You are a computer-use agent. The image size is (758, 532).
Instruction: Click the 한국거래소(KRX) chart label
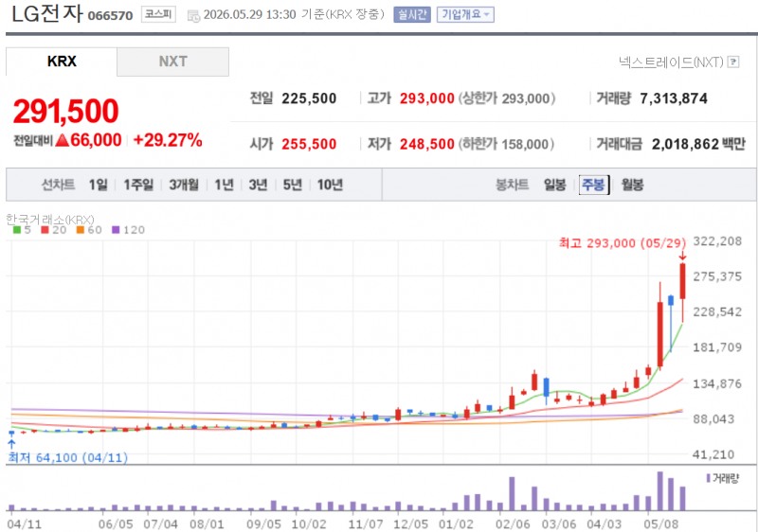click(x=50, y=220)
